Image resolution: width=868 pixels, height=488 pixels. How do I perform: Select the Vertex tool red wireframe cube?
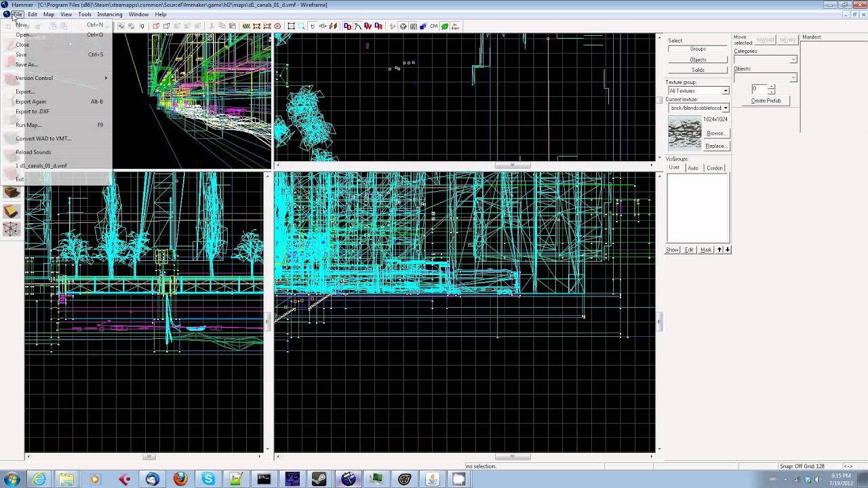(12, 229)
